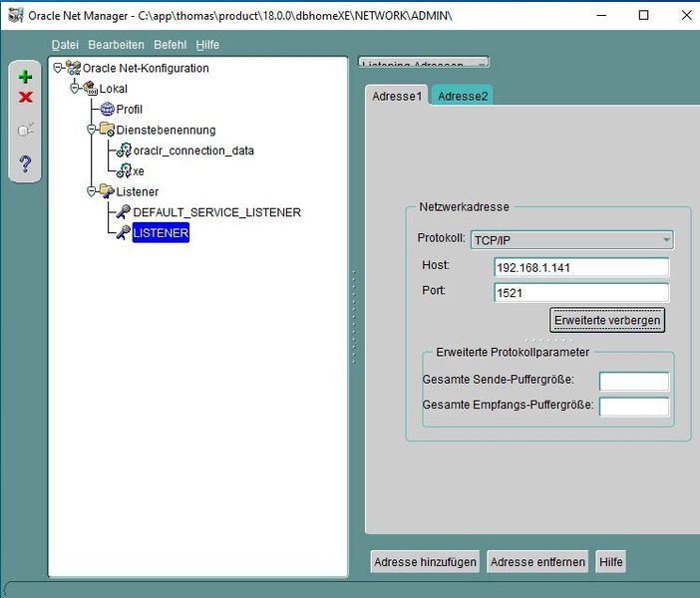Click the purple question mark help icon
This screenshot has height=598, width=700.
pyautogui.click(x=26, y=163)
